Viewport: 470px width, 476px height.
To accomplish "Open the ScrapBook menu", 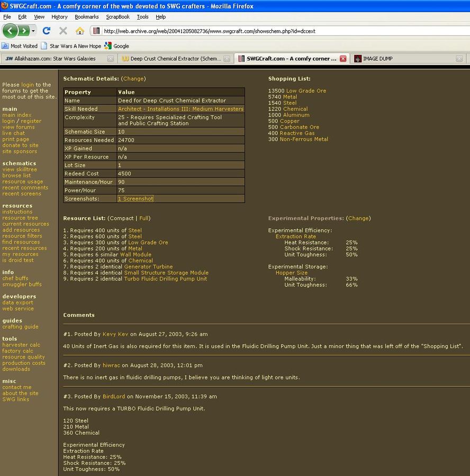I will [118, 17].
